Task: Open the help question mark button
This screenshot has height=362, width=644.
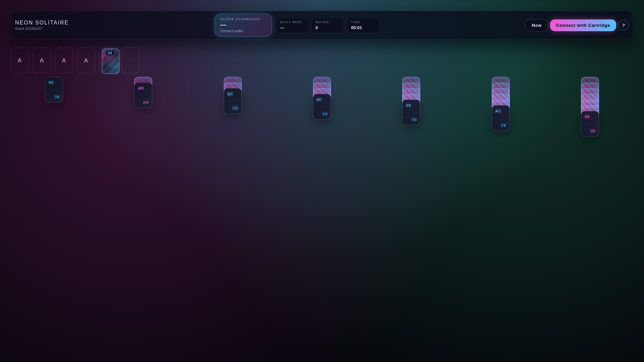Action: point(624,25)
